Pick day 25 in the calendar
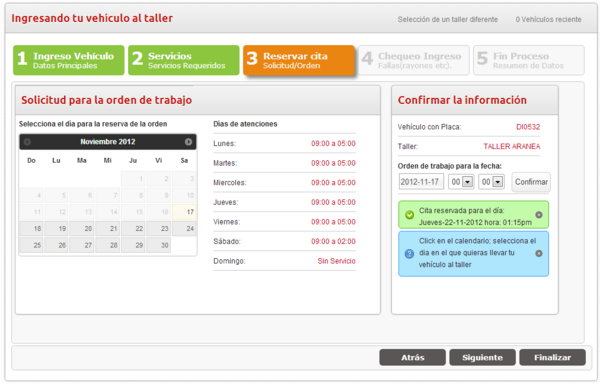 (31, 245)
